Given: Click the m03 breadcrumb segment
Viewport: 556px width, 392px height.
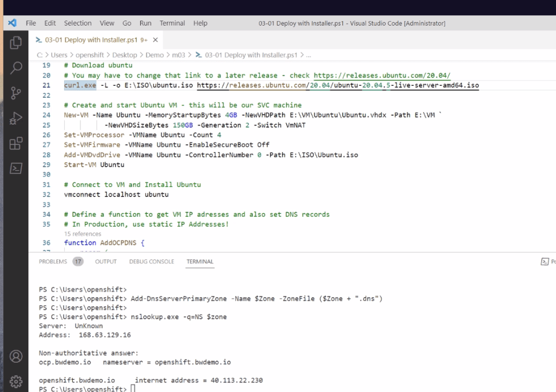Looking at the screenshot, I should [179, 55].
